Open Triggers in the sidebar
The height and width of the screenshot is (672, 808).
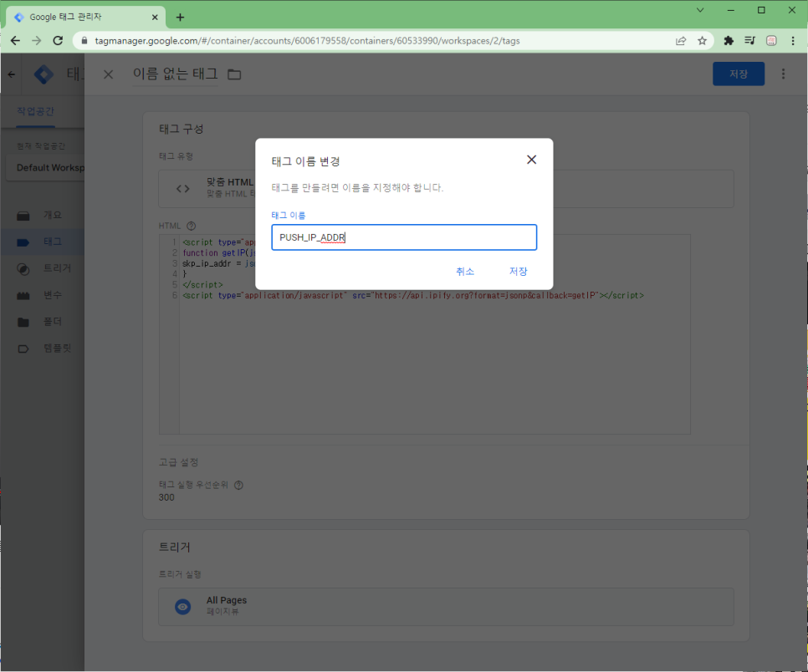[x=57, y=268]
